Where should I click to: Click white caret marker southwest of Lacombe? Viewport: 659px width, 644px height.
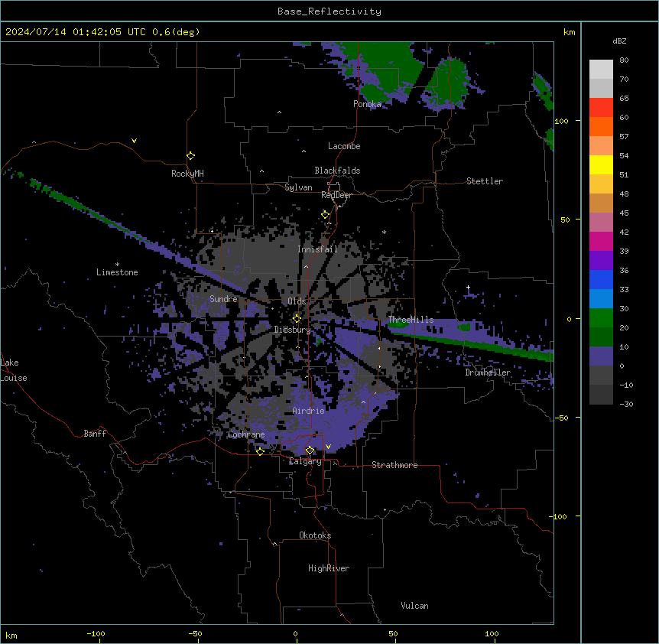304,151
